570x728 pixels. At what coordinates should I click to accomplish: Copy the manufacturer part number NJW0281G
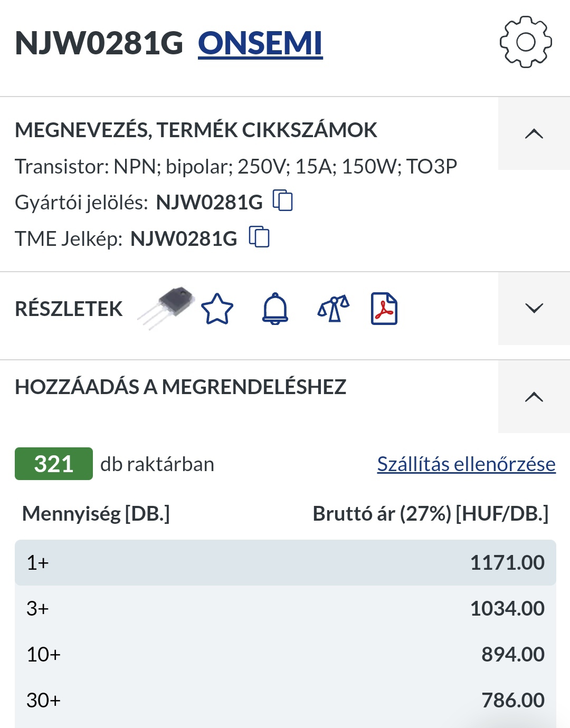(x=283, y=201)
